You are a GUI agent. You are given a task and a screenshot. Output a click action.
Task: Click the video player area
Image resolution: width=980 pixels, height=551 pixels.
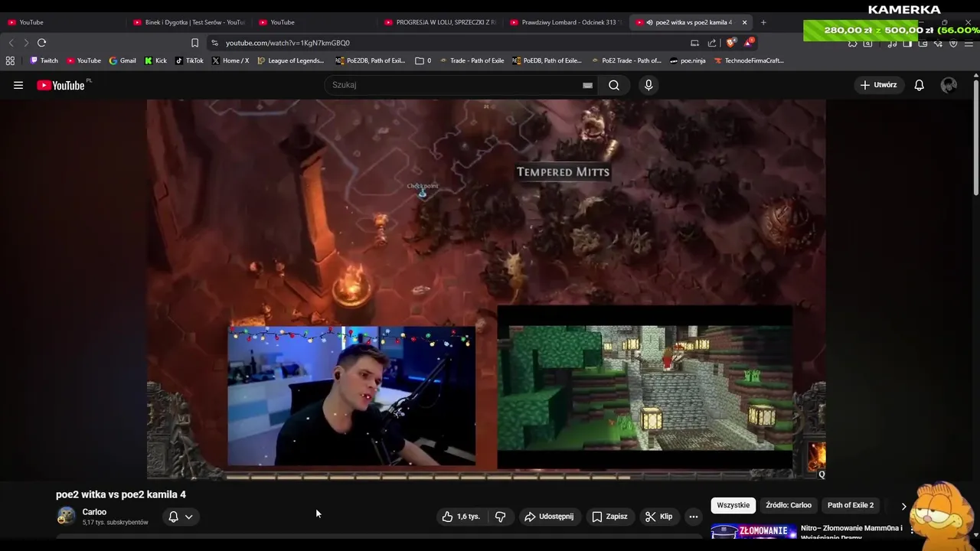coord(486,289)
